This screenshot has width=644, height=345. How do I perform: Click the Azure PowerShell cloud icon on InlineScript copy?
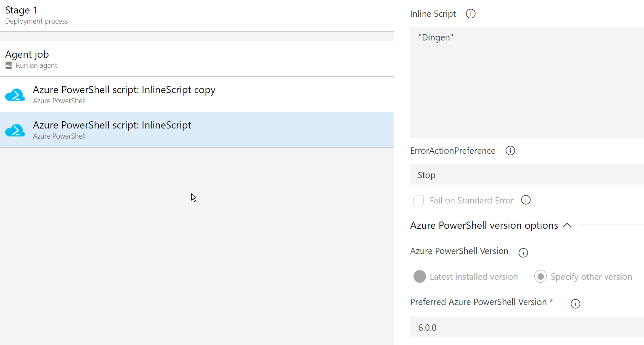(15, 94)
